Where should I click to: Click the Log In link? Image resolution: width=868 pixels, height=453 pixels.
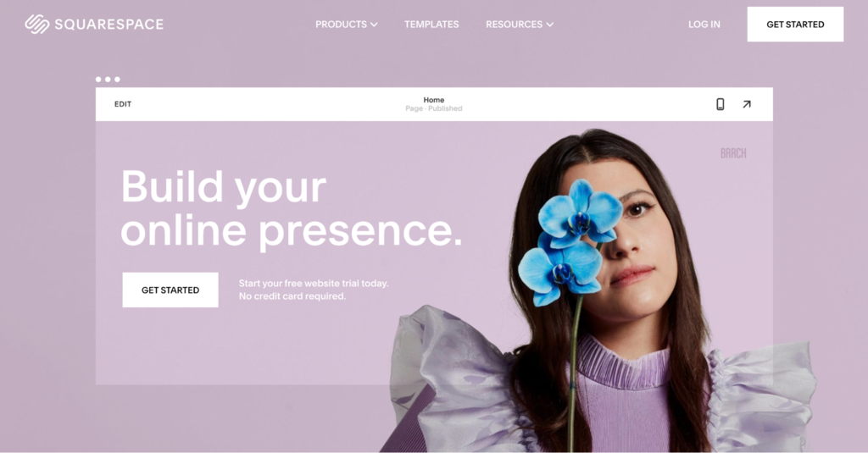coord(704,25)
